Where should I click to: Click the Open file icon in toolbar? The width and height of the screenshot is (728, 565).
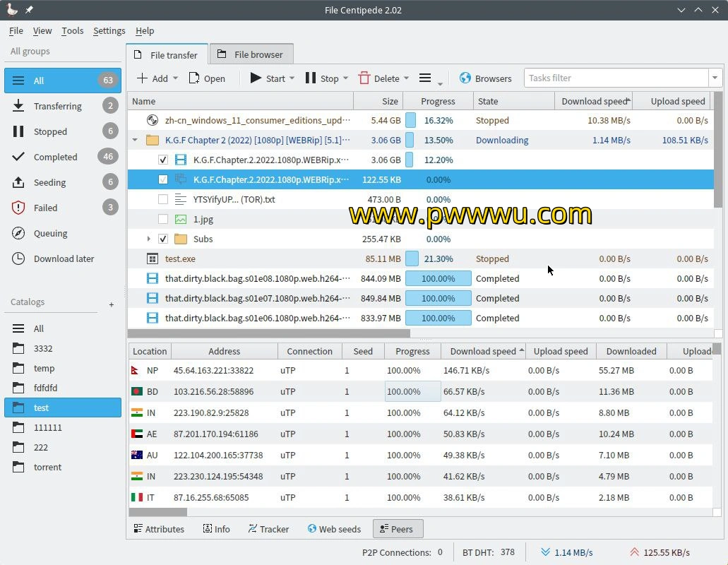coord(194,78)
